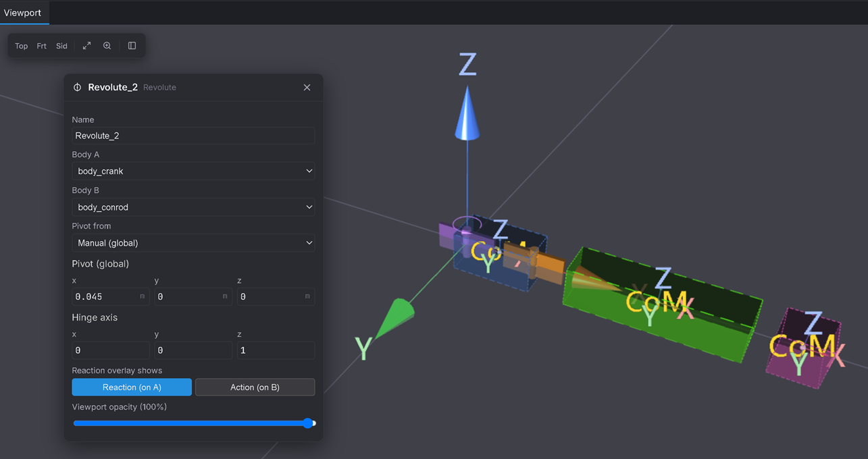This screenshot has width=868, height=459.
Task: Click the Pivot y field
Action: (x=193, y=296)
